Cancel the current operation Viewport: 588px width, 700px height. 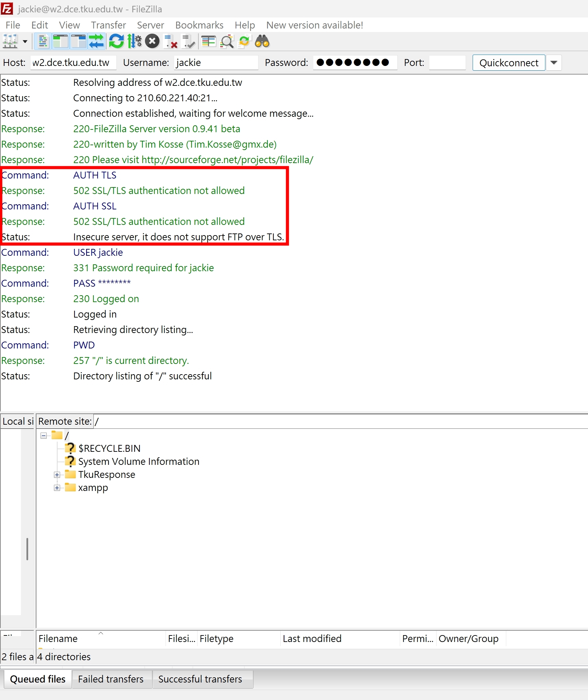[x=152, y=42]
